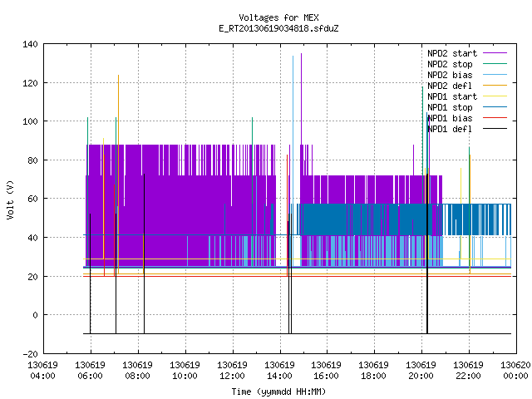Click the x-axis tick '130619 14:00'
This screenshot has height=399, width=532.
pyautogui.click(x=279, y=371)
